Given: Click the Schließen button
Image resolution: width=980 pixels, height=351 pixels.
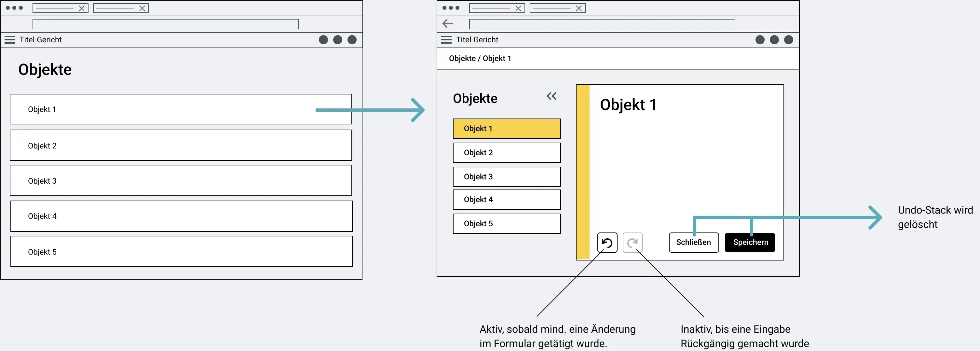Looking at the screenshot, I should tap(694, 243).
